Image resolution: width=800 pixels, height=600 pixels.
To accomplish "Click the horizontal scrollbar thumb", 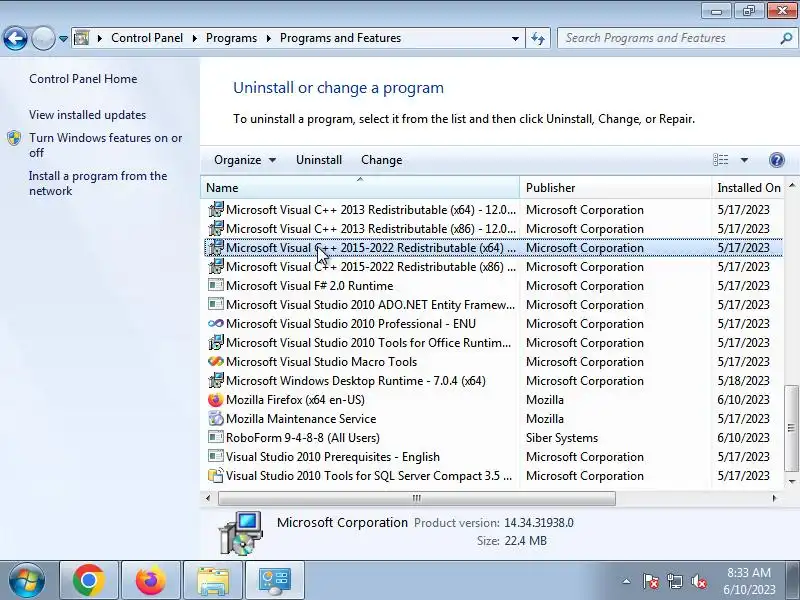I will (x=417, y=498).
